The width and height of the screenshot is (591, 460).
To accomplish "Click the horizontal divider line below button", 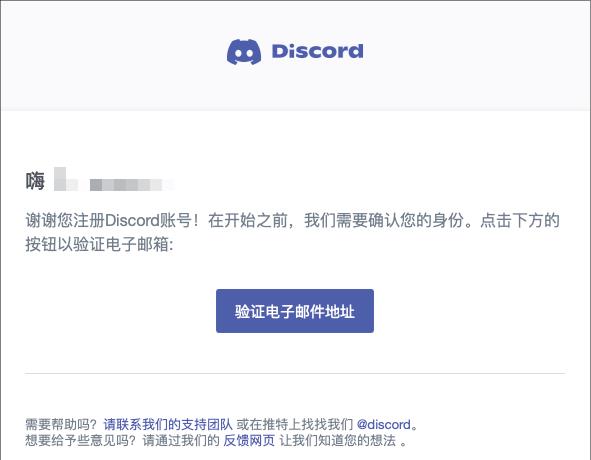I will tap(295, 374).
